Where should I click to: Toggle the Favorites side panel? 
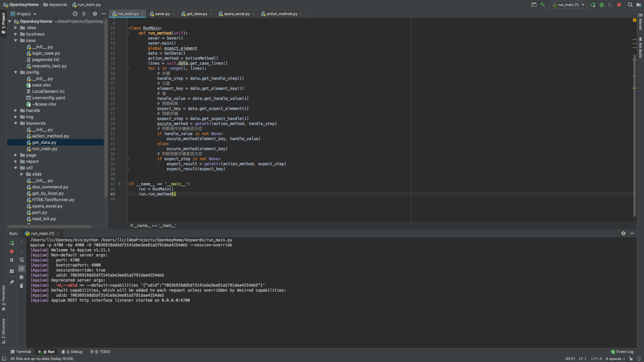pos(3,298)
